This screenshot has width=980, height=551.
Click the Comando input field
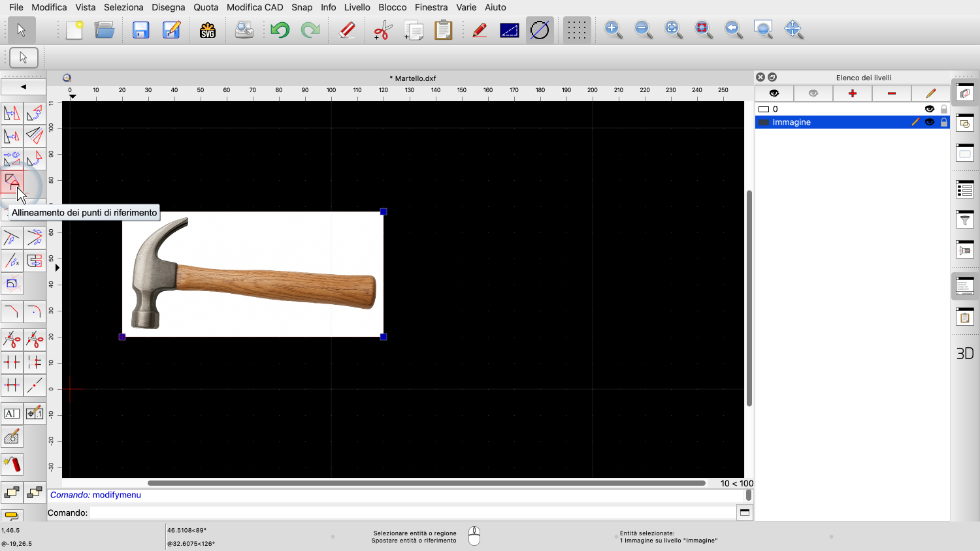[x=412, y=512]
